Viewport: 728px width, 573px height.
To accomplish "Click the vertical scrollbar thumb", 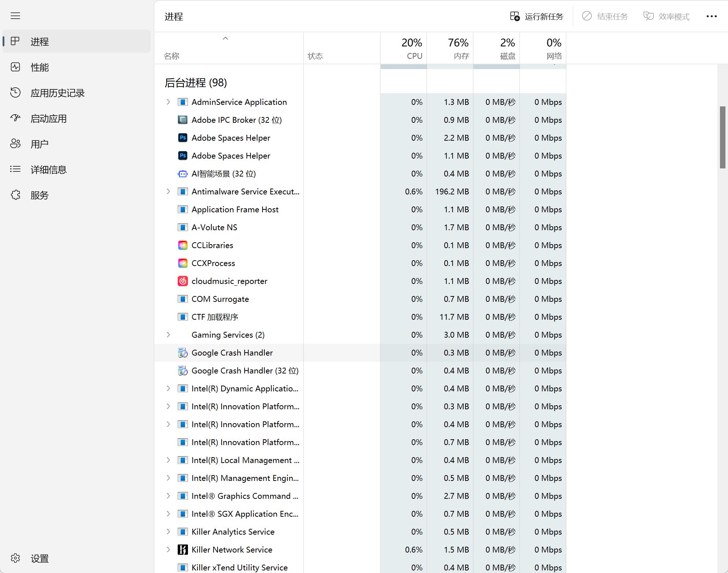I will coord(723,137).
